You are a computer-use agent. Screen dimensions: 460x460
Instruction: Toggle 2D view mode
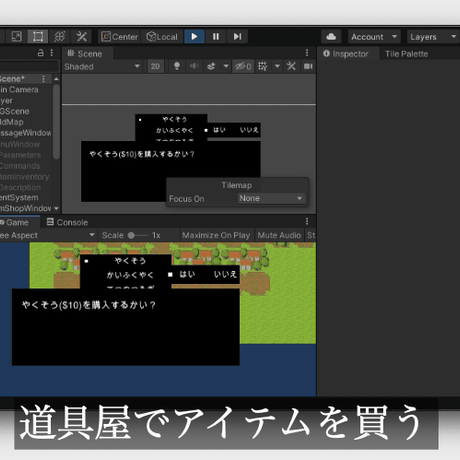point(155,67)
